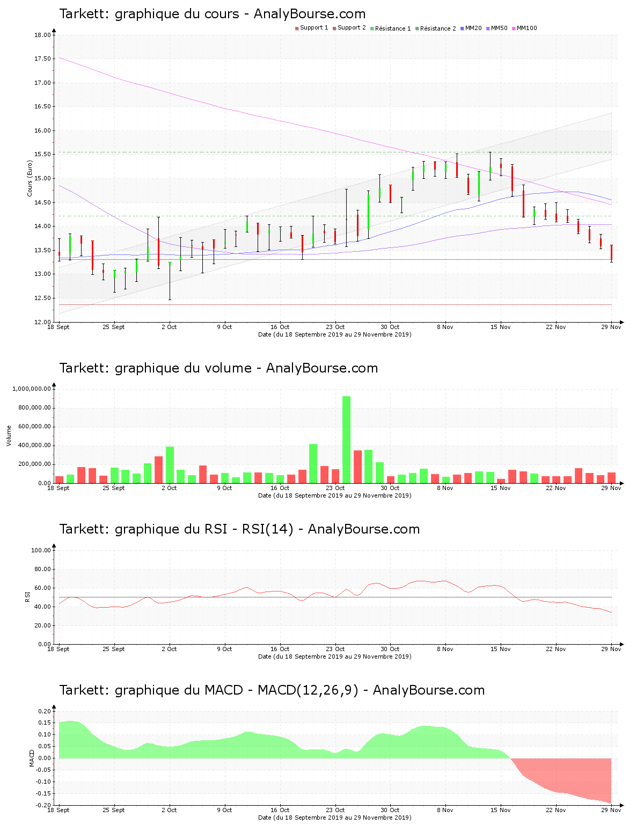Click the date range caption under volume chart

pyautogui.click(x=335, y=495)
